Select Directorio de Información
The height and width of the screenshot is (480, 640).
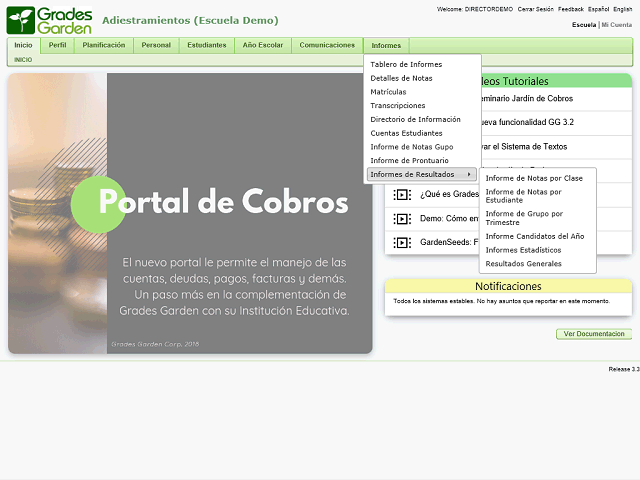415,120
